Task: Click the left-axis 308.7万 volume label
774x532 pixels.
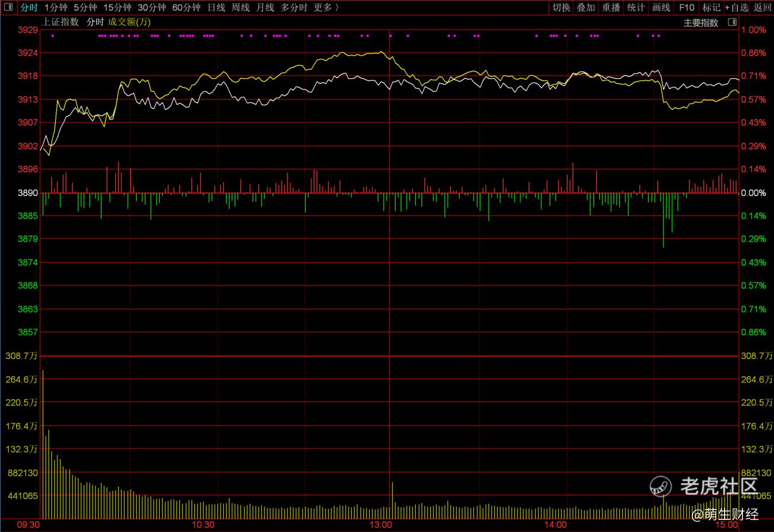Action: 21,356
